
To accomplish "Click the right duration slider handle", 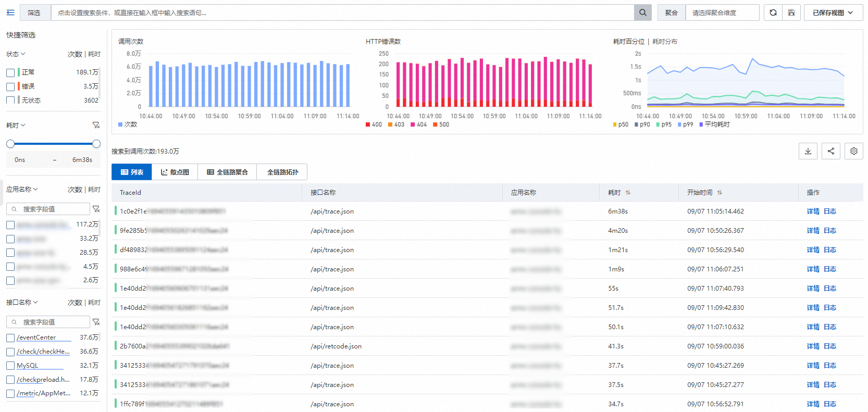I will pyautogui.click(x=96, y=144).
